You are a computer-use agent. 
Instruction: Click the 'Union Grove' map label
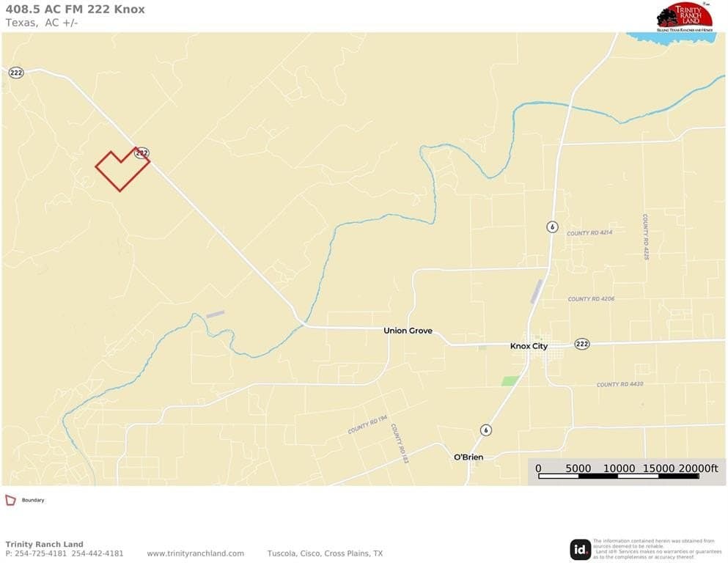pos(408,331)
